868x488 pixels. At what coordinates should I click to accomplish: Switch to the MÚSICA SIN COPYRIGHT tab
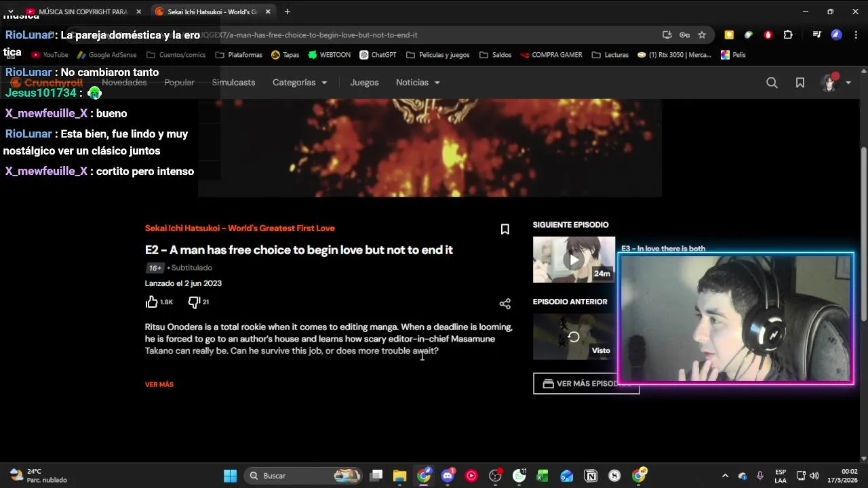[x=82, y=12]
